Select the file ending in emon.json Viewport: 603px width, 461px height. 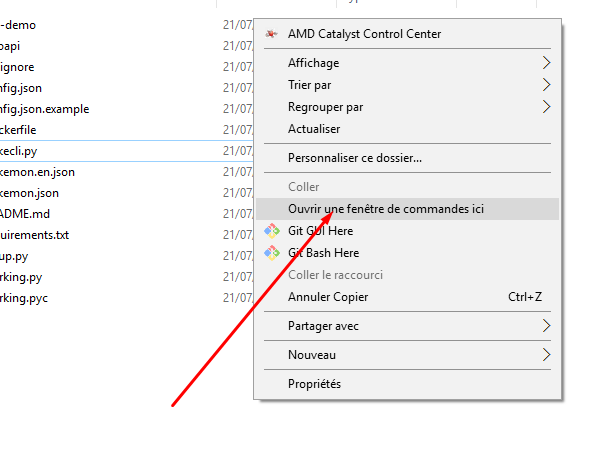tap(29, 193)
